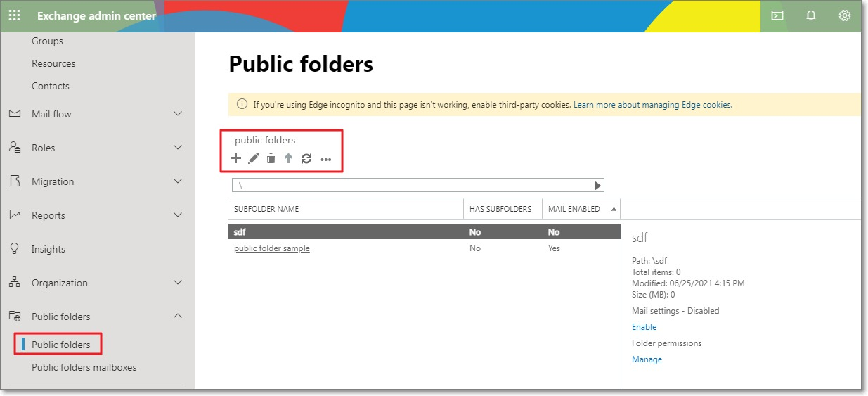Open the more options ellipsis

[x=325, y=160]
